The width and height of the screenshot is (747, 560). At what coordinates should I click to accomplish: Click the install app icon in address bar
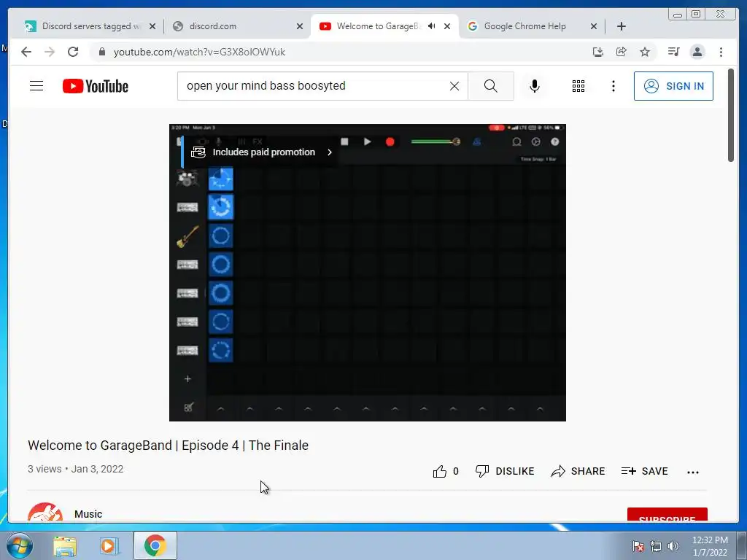(x=598, y=52)
